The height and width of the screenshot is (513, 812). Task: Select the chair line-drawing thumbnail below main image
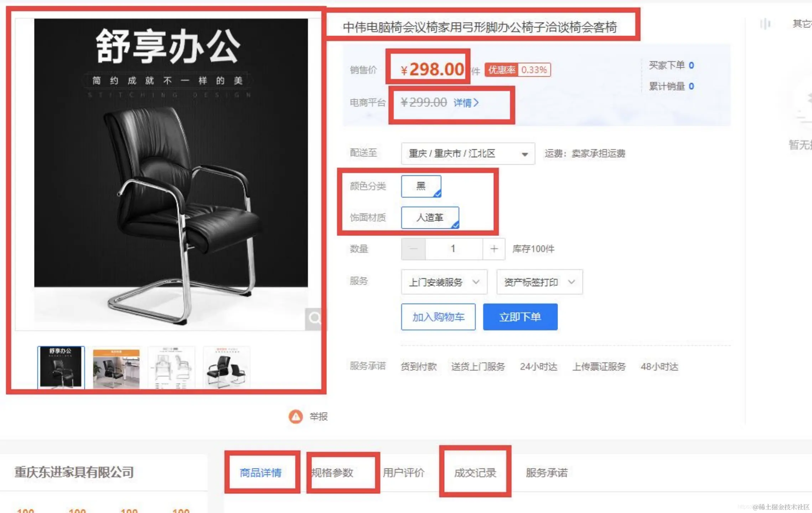pyautogui.click(x=172, y=367)
